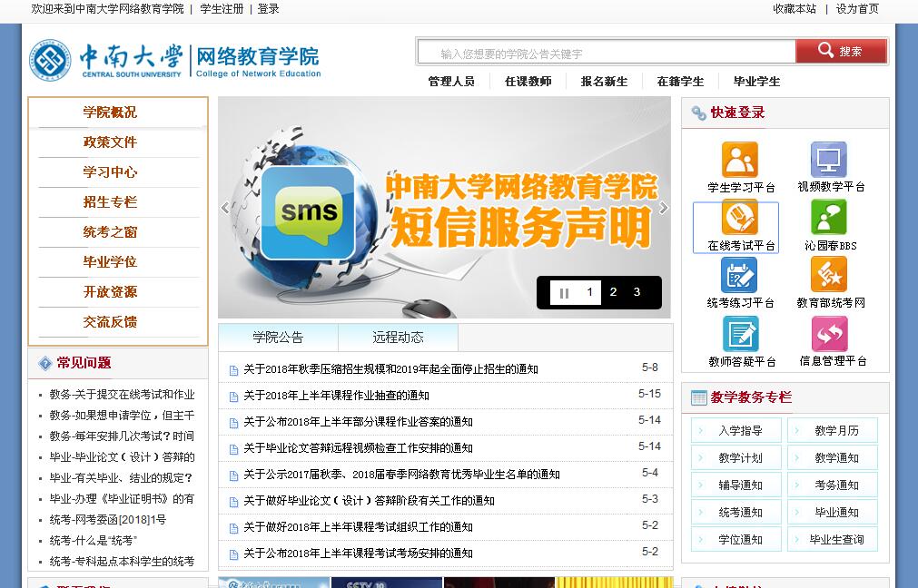The width and height of the screenshot is (918, 588).
Task: Click the 视频教学平台 monitor icon
Action: [828, 161]
